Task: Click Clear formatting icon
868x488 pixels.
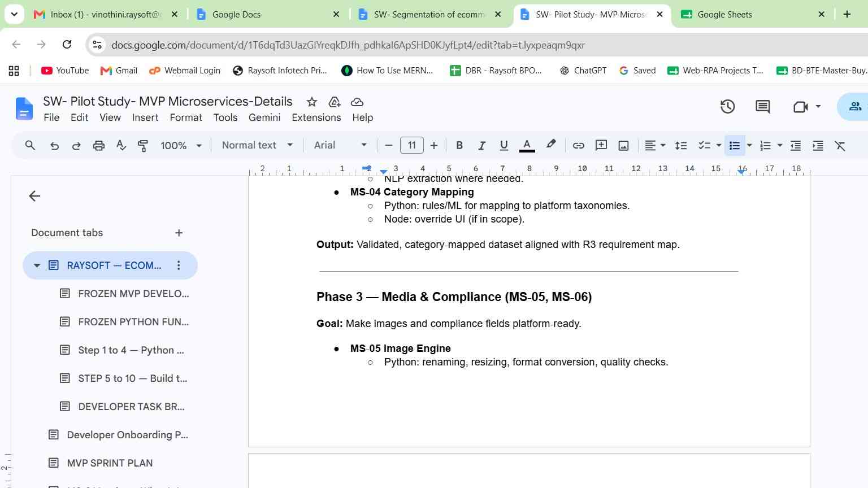Action: (840, 146)
